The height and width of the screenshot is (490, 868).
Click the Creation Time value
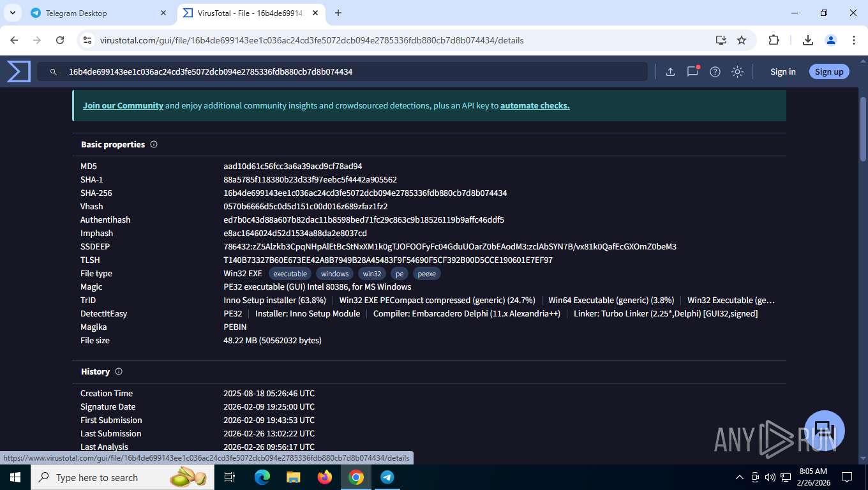coord(269,393)
